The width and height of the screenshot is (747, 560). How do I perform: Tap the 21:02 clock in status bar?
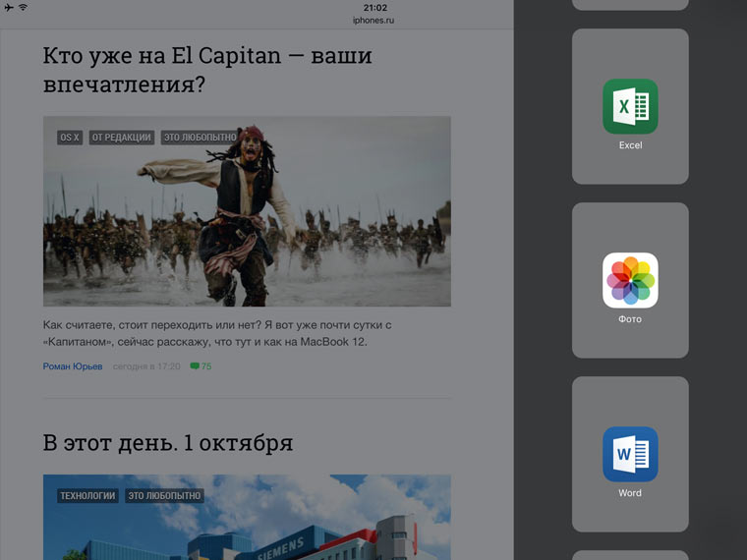pos(374,8)
